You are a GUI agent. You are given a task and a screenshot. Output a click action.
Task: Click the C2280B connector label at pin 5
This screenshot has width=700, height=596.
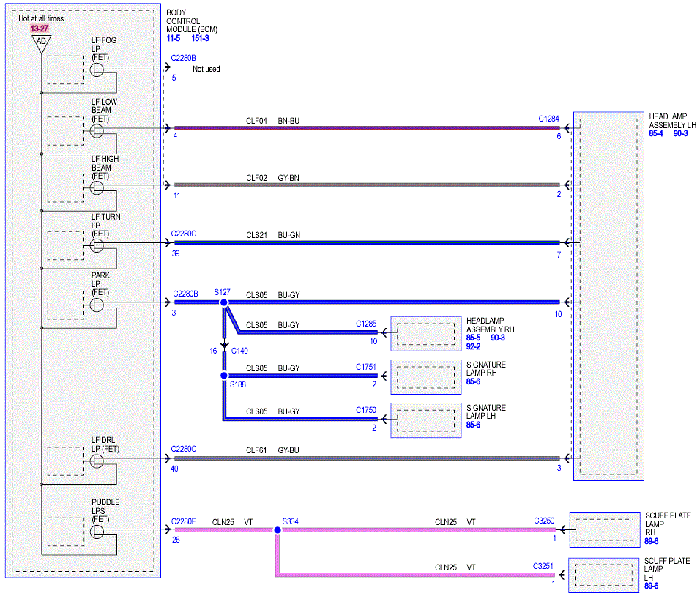[x=184, y=58]
